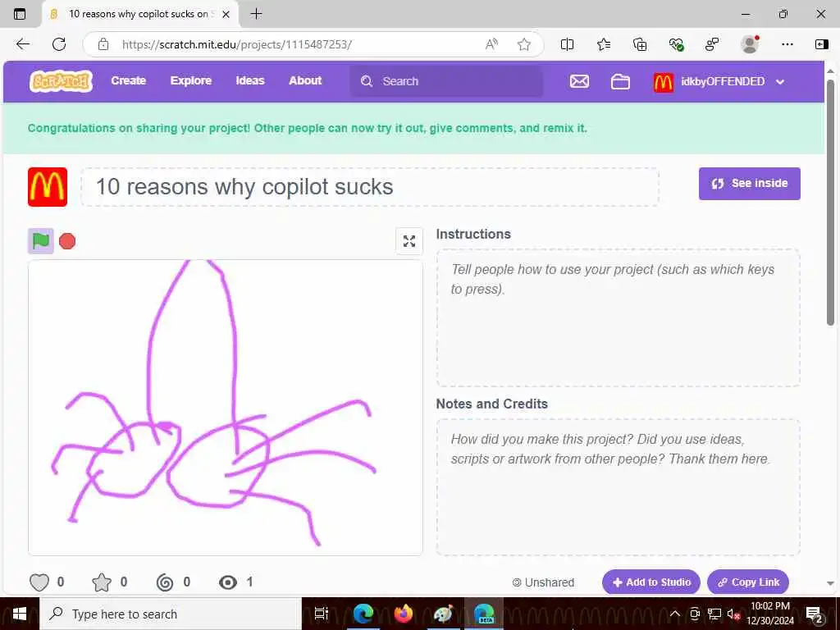This screenshot has height=630, width=840.
Task: Toggle Edge sidebar icon
Action: [821, 44]
